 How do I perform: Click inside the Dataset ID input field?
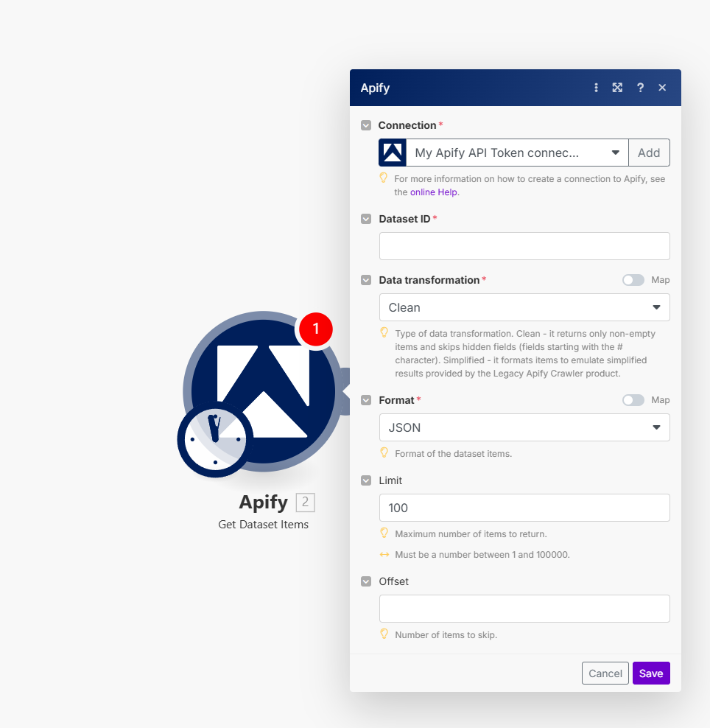(x=524, y=245)
